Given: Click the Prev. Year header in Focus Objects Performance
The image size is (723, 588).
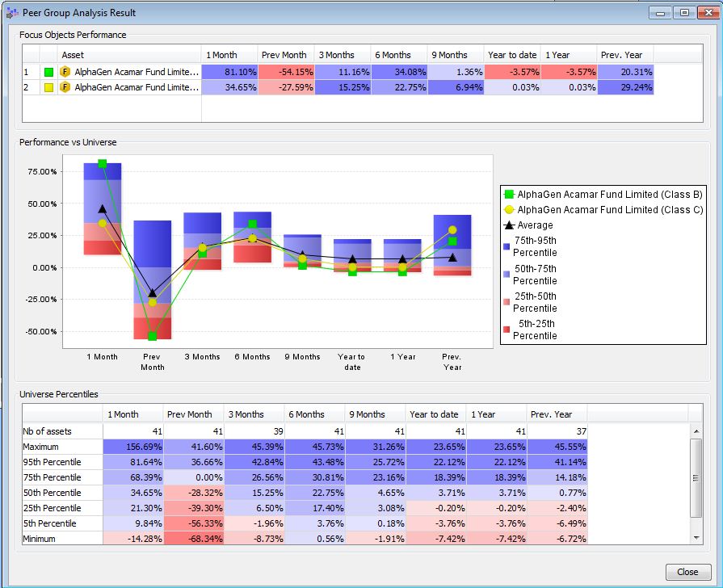Looking at the screenshot, I should pos(625,55).
